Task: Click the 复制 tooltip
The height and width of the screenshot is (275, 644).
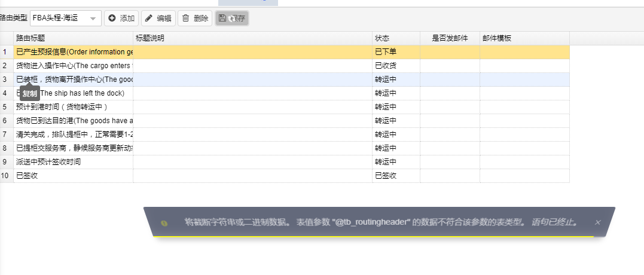Action: click(29, 94)
